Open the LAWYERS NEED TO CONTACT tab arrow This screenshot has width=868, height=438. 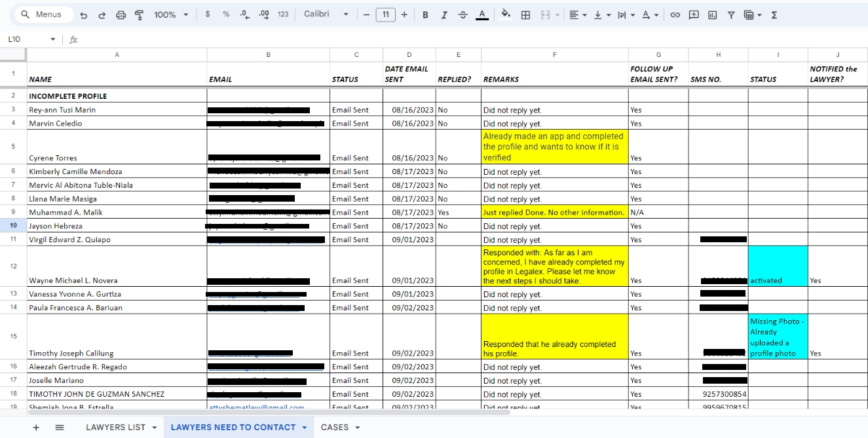click(x=305, y=428)
